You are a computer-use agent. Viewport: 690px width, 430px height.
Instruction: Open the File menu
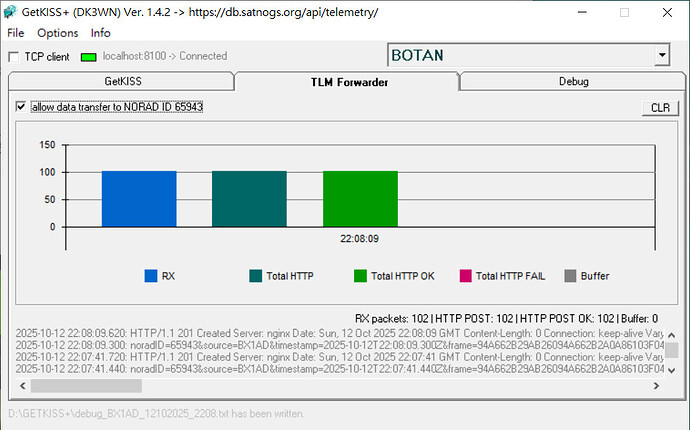coord(15,33)
